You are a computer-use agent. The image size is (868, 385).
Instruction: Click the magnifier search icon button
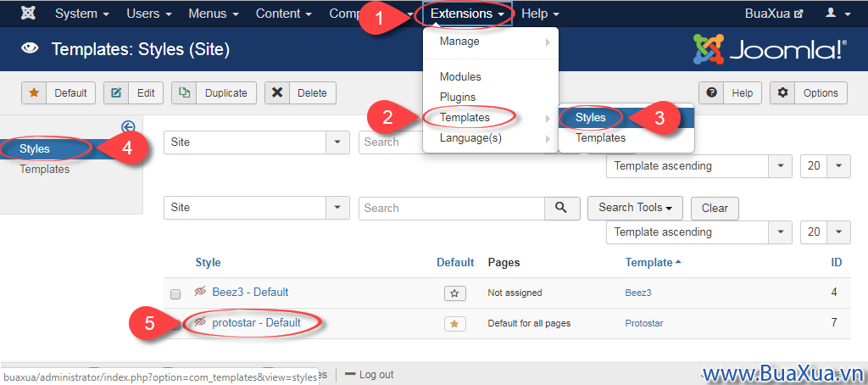pyautogui.click(x=561, y=208)
